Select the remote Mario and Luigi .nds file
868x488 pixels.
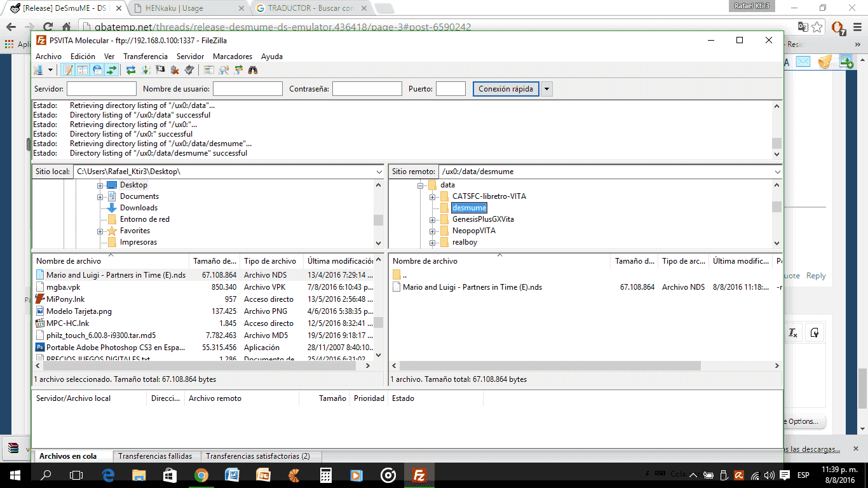pyautogui.click(x=472, y=287)
